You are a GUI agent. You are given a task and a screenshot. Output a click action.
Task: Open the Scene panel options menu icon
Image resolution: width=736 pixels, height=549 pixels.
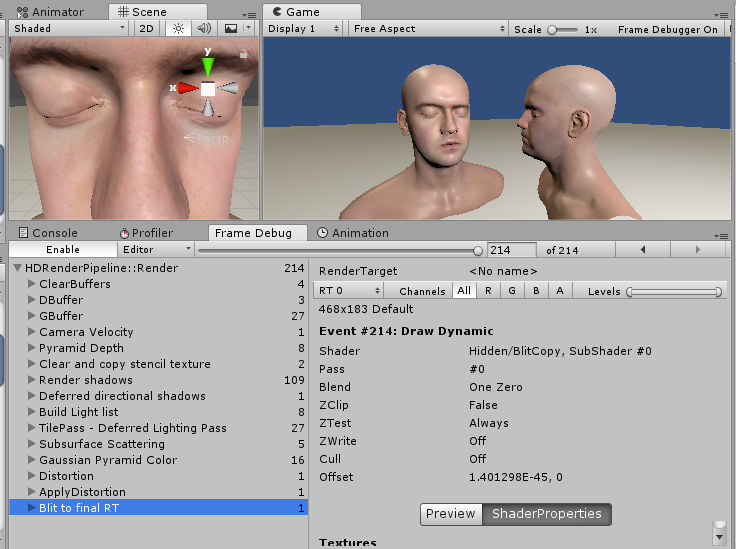click(249, 15)
